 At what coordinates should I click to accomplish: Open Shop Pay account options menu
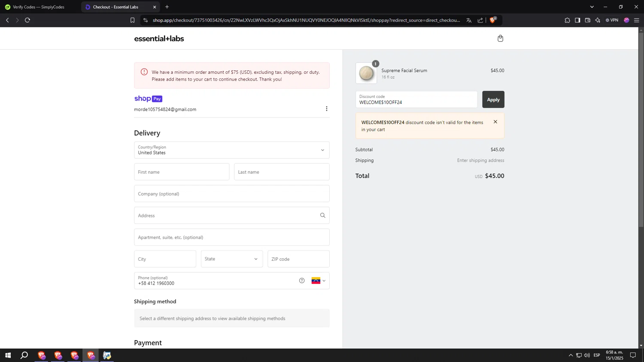(x=326, y=109)
